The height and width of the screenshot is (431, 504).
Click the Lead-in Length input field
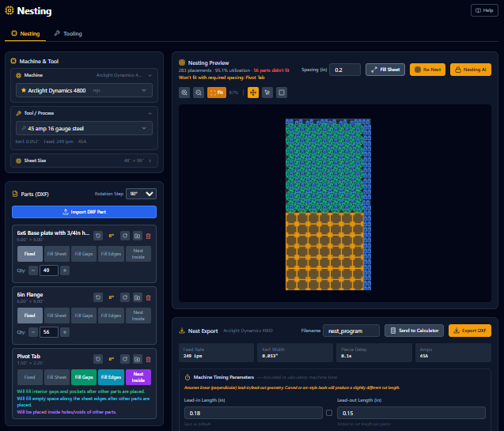253,413
